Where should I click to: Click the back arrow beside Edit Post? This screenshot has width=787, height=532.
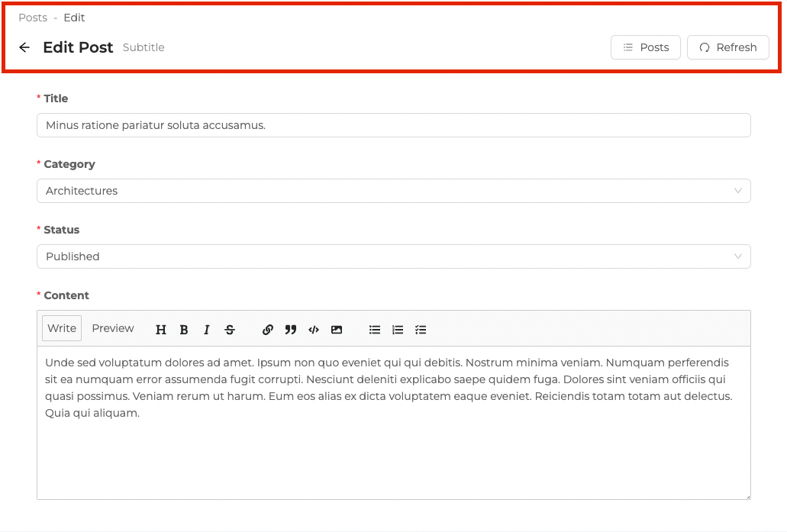[24, 47]
